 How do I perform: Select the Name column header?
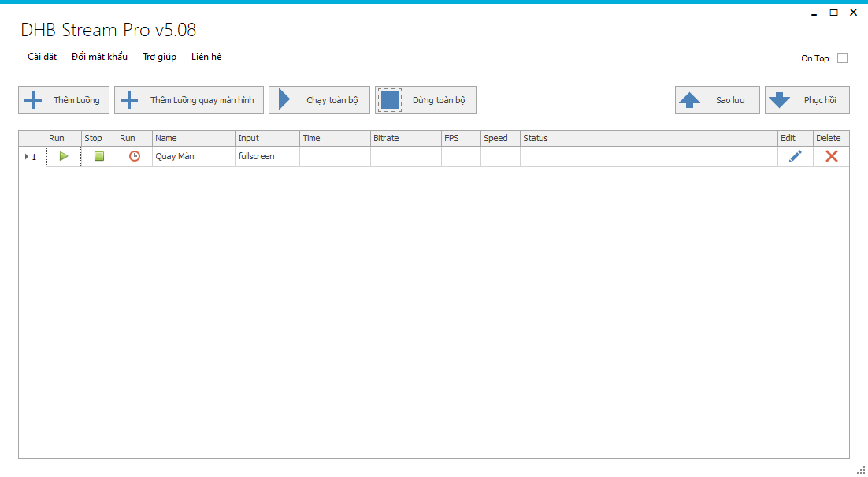coord(194,138)
